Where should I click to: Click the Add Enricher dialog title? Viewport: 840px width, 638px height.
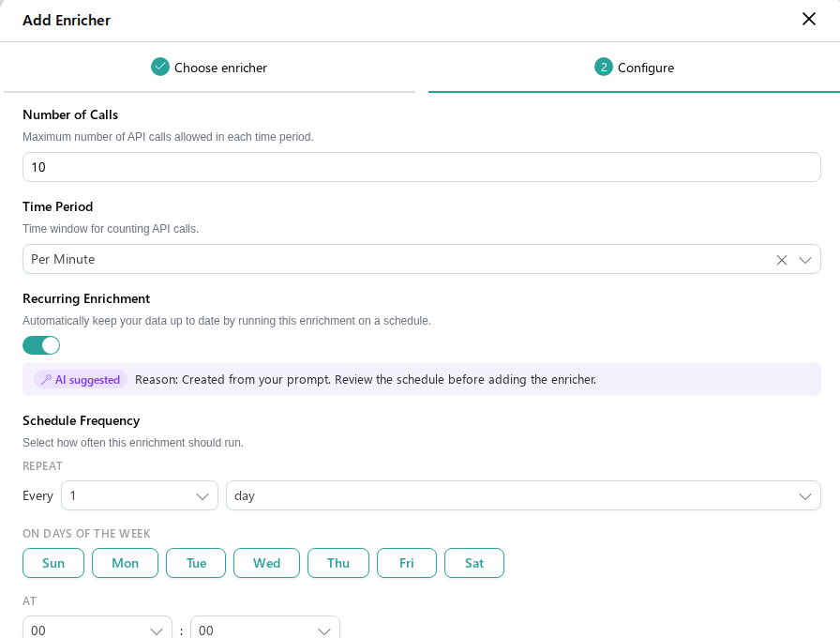tap(67, 21)
